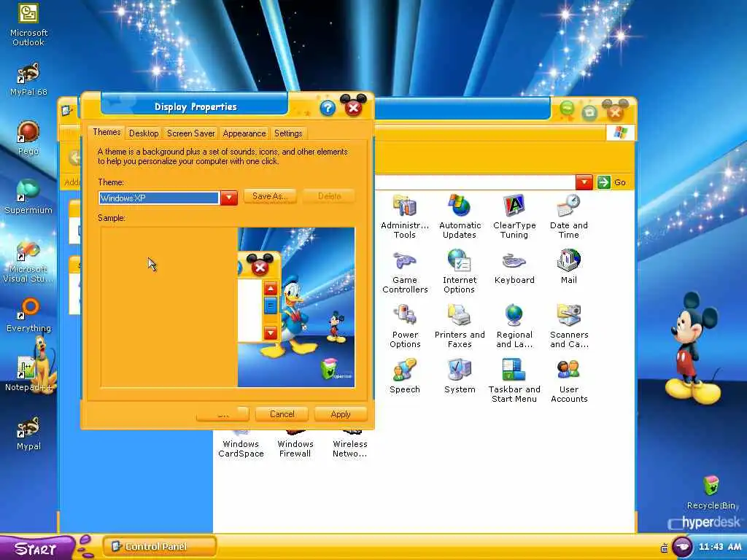The image size is (747, 560).
Task: Select Mypal desktop shortcut
Action: [28, 433]
